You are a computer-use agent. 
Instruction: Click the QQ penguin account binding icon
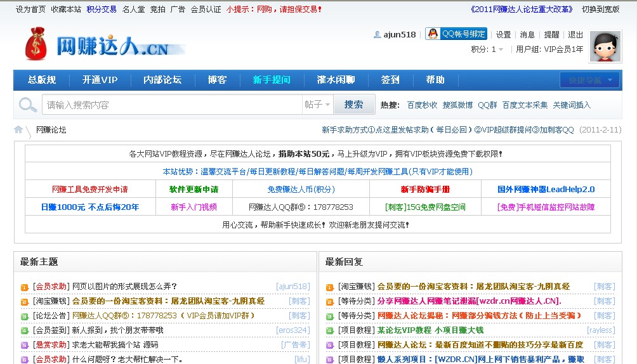pyautogui.click(x=433, y=34)
